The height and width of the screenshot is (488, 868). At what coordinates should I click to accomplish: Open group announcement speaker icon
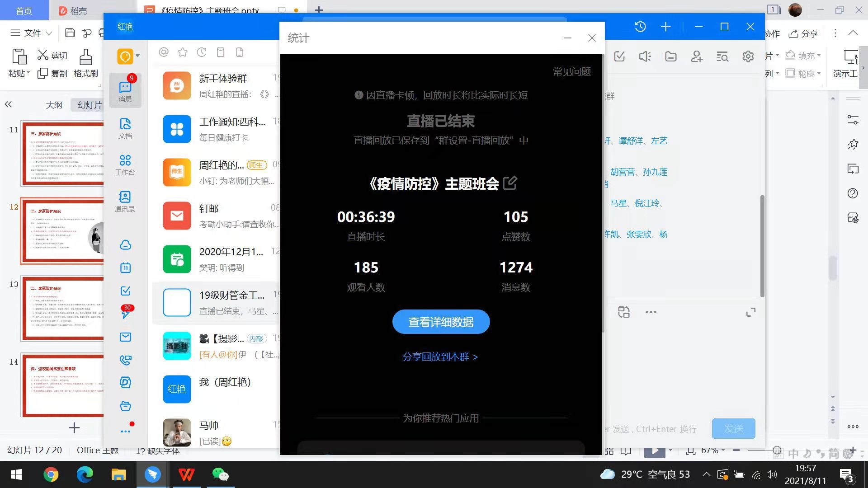[645, 56]
